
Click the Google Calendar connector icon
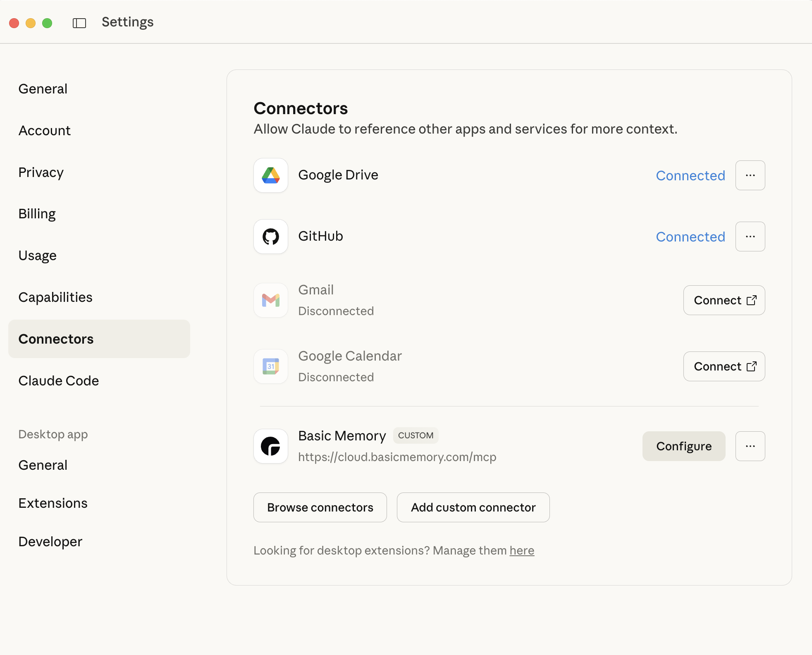point(270,366)
